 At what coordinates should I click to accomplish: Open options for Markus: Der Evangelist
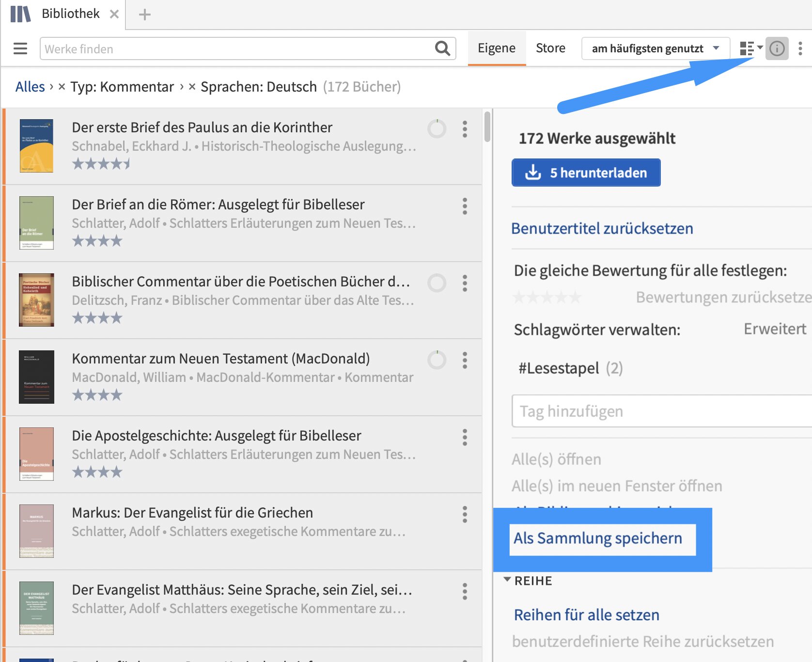pyautogui.click(x=465, y=514)
